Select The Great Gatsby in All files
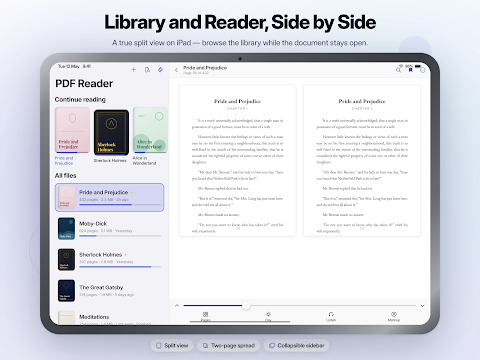This screenshot has height=360, width=480. pyautogui.click(x=109, y=291)
